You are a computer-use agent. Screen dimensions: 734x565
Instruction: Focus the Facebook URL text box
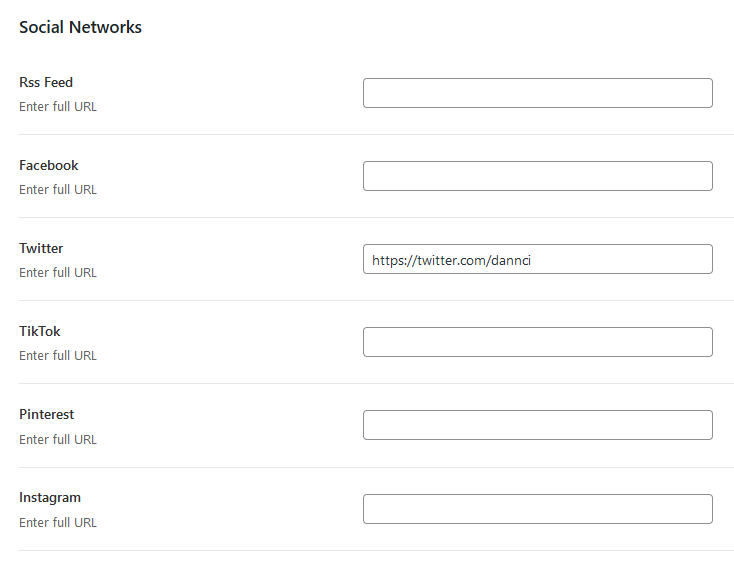[537, 176]
